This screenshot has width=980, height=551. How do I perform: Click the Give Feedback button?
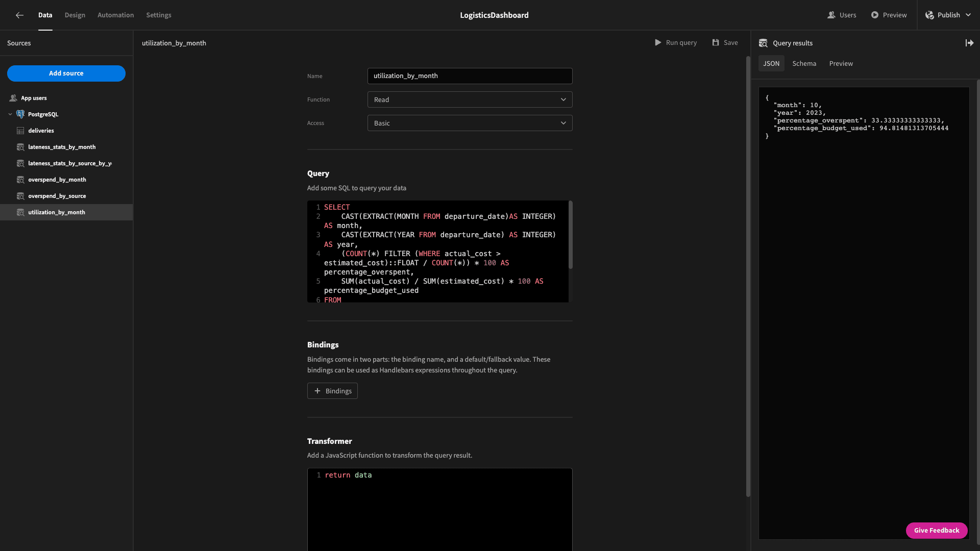point(937,531)
